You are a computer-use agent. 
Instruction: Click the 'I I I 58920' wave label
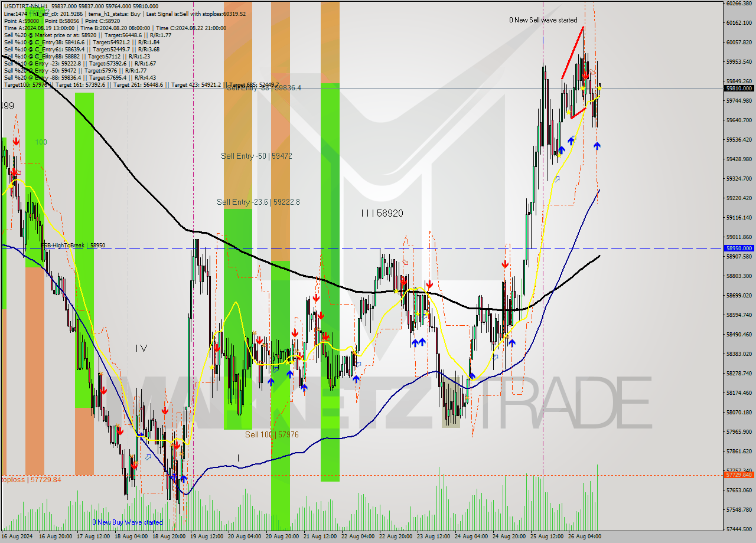[x=382, y=213]
